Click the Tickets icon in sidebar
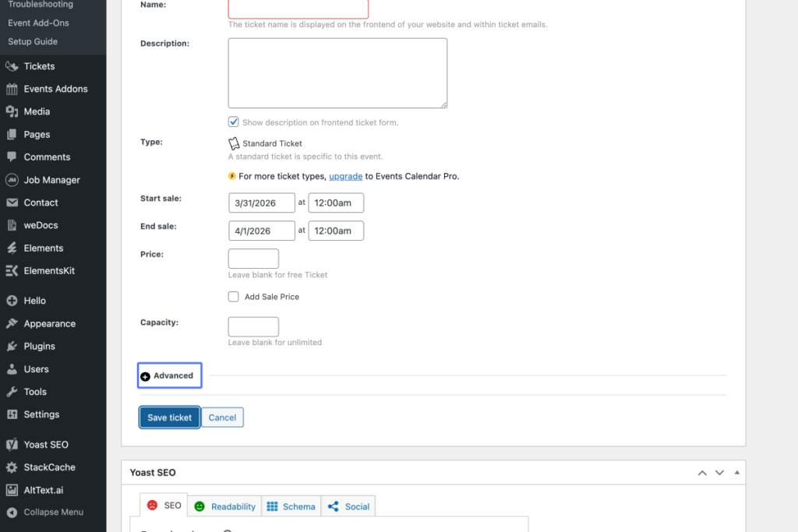The width and height of the screenshot is (798, 532). 12,66
